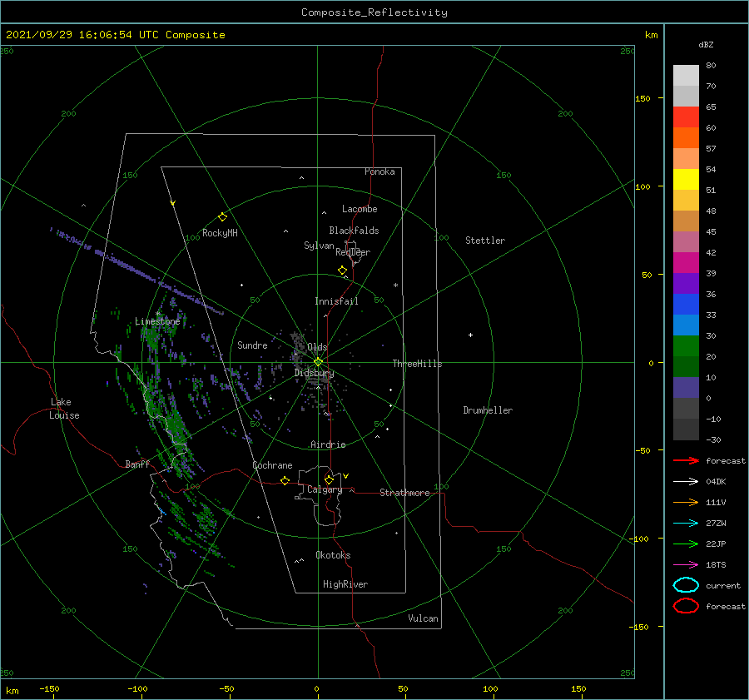Click the royal blue swatch beside 33 dBZ
The image size is (749, 700).
[x=686, y=304]
